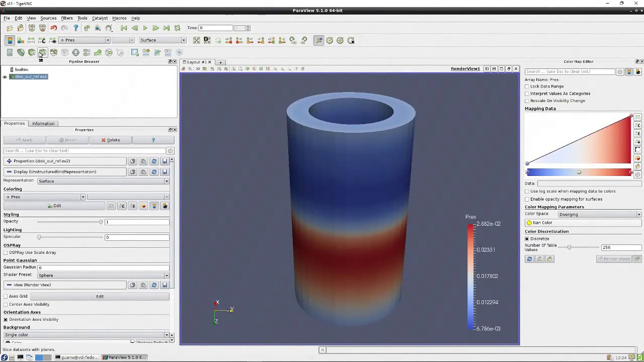The width and height of the screenshot is (644, 362).
Task: Click the Time input field
Action: (216, 28)
